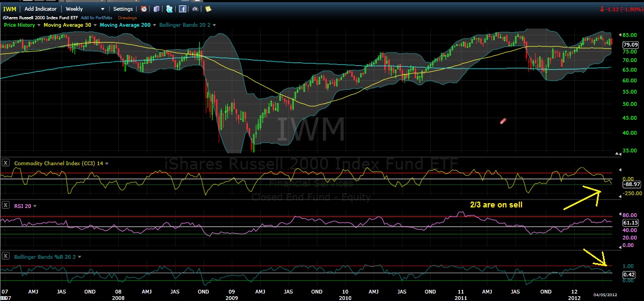Share chart via Twitter icon

click(170, 9)
